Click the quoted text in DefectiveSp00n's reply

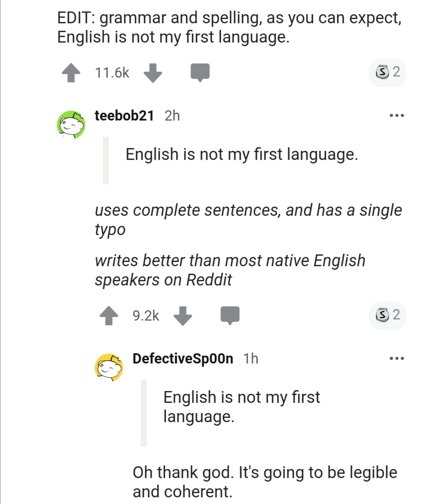[x=242, y=406]
